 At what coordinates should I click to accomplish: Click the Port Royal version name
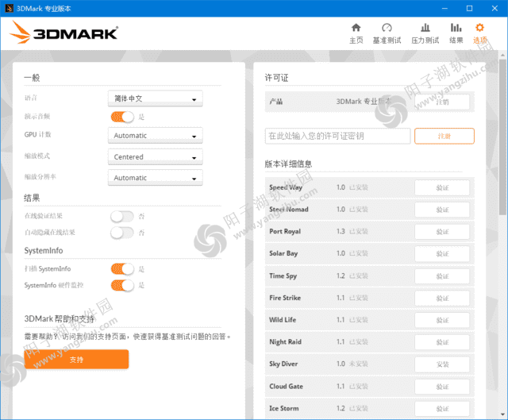[x=285, y=231]
